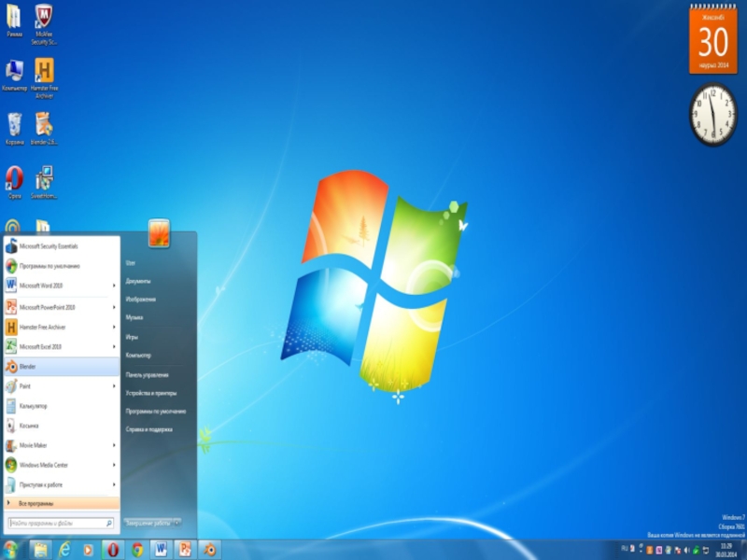
Task: Select the Hamster Free Archiver desktop icon
Action: pyautogui.click(x=44, y=77)
